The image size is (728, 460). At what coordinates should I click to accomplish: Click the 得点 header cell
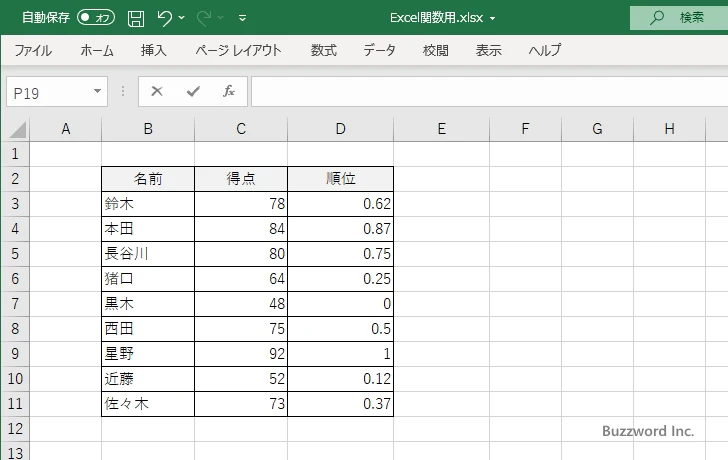tap(240, 179)
